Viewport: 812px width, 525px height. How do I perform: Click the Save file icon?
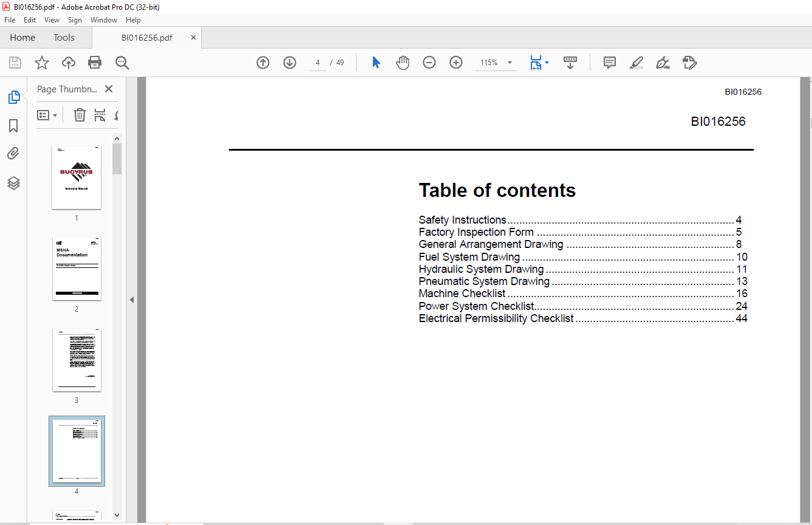coord(15,63)
